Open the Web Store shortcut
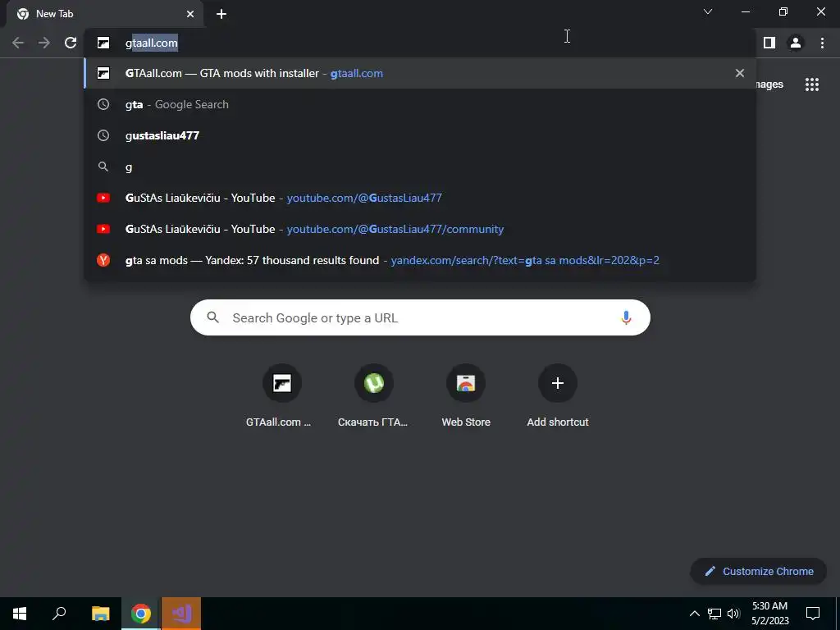This screenshot has width=840, height=630. pos(466,396)
